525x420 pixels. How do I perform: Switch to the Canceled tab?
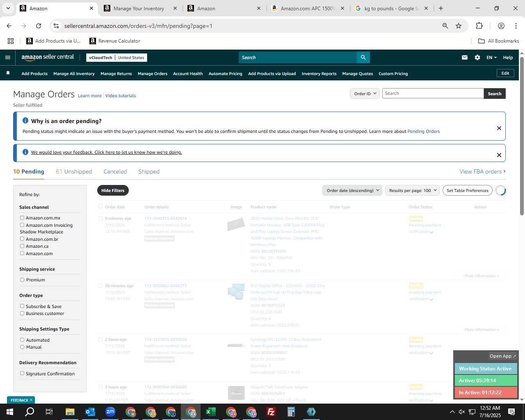click(x=115, y=171)
